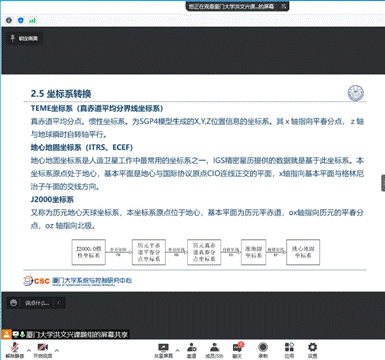Click '您正在观看...的屏幕' banner text
Viewport: 385px width, 360px height.
(x=231, y=6)
